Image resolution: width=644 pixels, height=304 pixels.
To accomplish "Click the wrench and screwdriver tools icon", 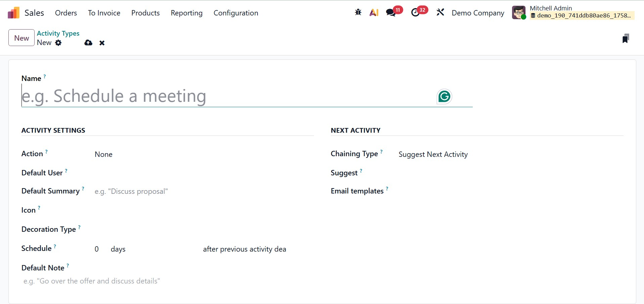I will pyautogui.click(x=440, y=13).
